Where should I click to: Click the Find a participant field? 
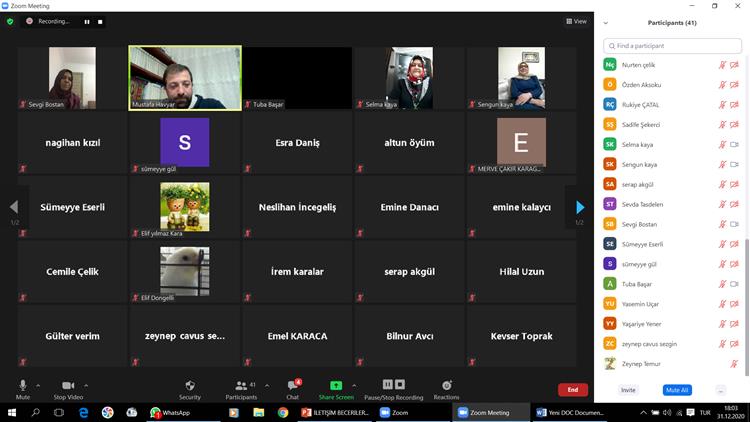[672, 46]
